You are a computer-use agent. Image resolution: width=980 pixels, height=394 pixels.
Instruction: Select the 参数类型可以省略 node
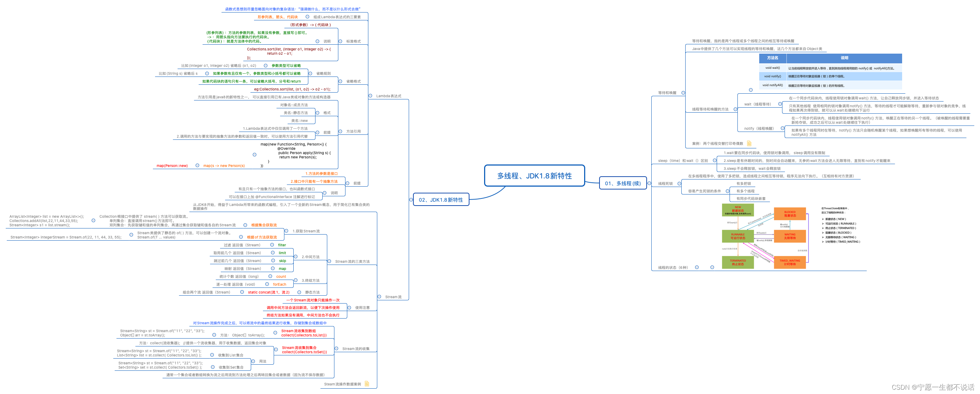[x=286, y=65]
